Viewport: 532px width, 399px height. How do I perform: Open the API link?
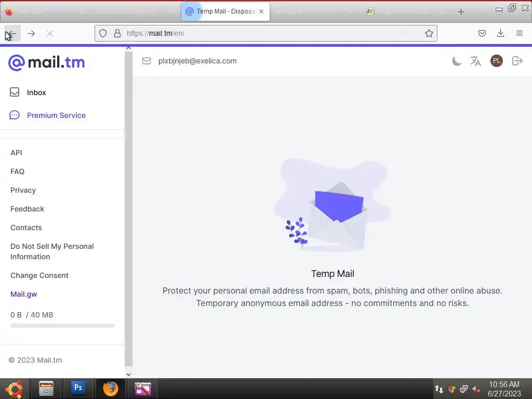[16, 153]
